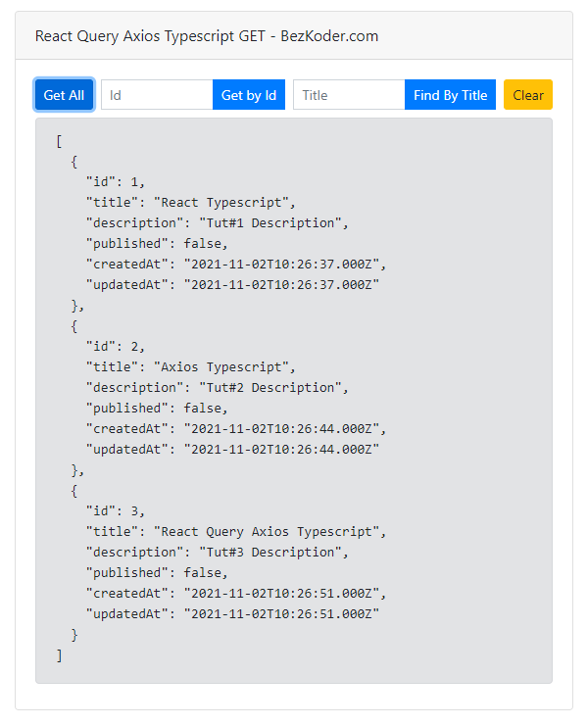Click the line '"id": 2,'
Viewport: 588px width, 725px height.
pos(116,346)
